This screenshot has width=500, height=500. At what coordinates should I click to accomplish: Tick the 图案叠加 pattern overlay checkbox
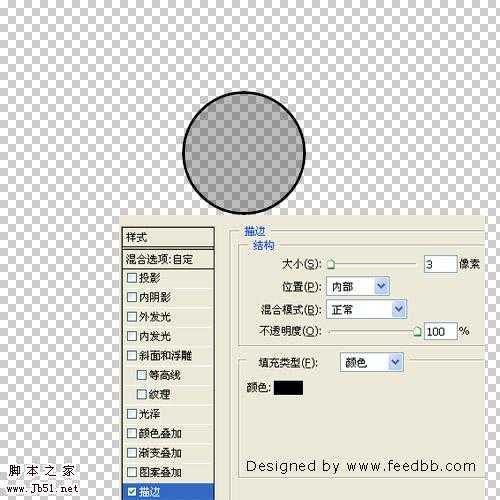[132, 472]
